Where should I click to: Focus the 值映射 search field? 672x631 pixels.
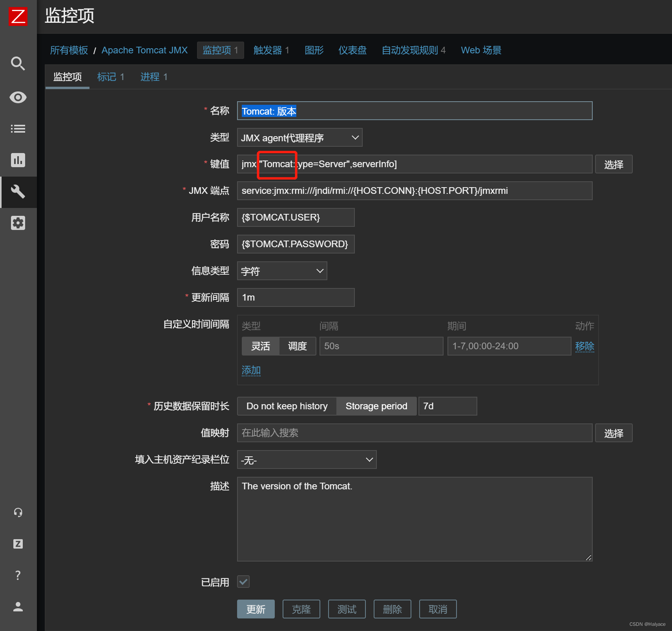tap(415, 433)
